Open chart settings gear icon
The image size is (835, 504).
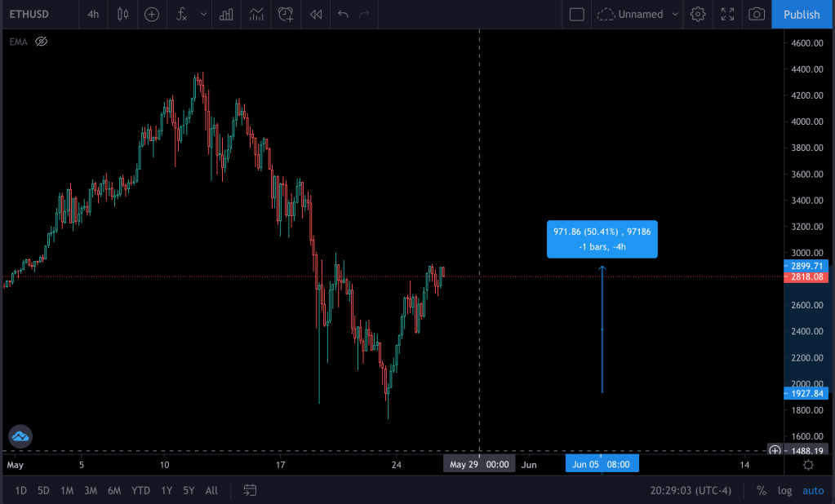pyautogui.click(x=697, y=14)
